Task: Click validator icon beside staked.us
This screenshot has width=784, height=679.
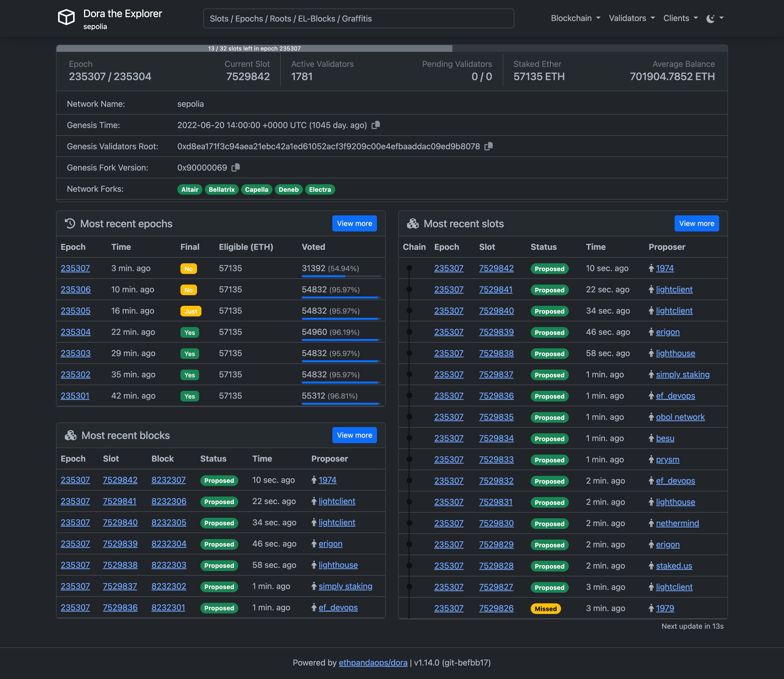Action: pyautogui.click(x=651, y=566)
